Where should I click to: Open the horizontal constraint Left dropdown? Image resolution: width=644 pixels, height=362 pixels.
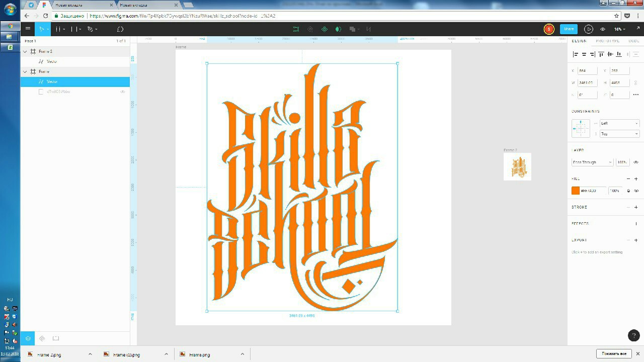point(619,124)
